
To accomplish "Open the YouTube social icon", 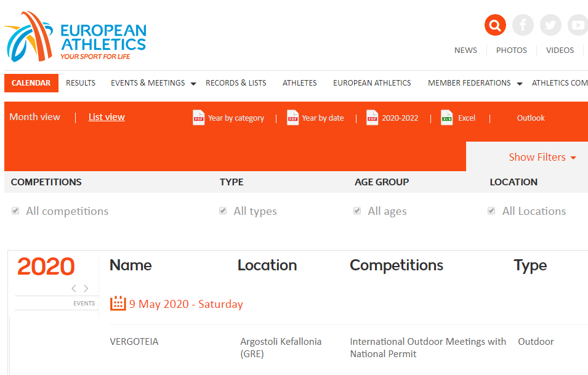I will click(x=578, y=25).
